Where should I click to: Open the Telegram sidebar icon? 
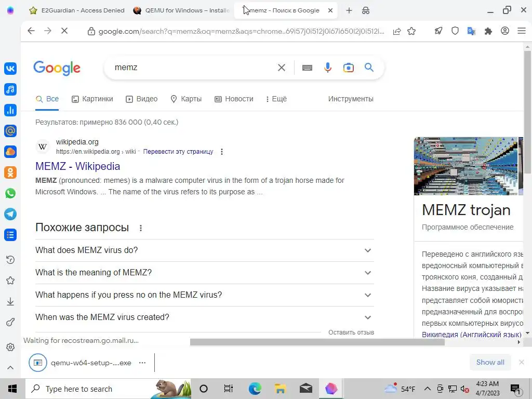(10, 214)
